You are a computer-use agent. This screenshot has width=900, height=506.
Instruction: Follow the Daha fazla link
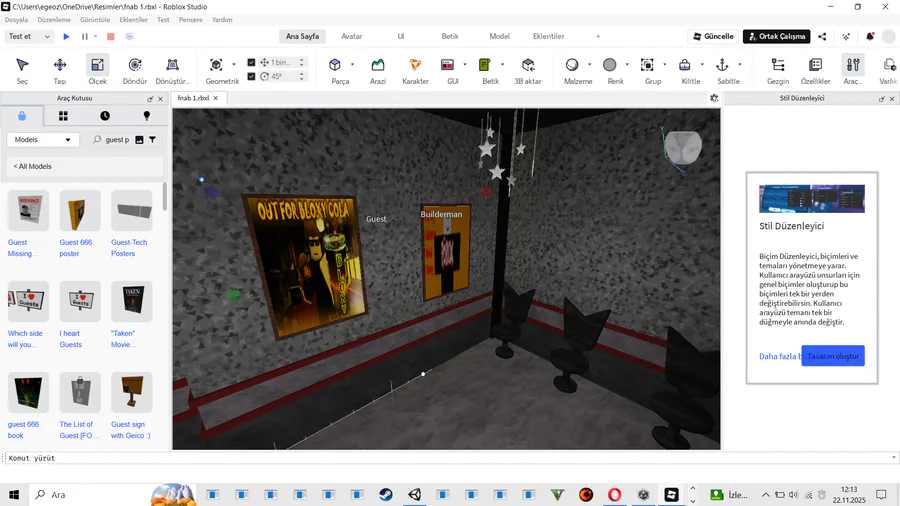coord(779,356)
